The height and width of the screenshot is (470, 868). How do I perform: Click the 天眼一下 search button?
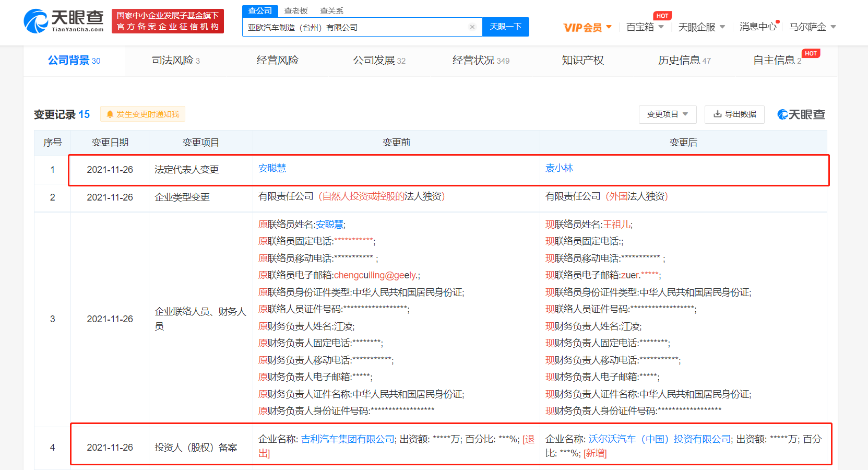point(506,27)
